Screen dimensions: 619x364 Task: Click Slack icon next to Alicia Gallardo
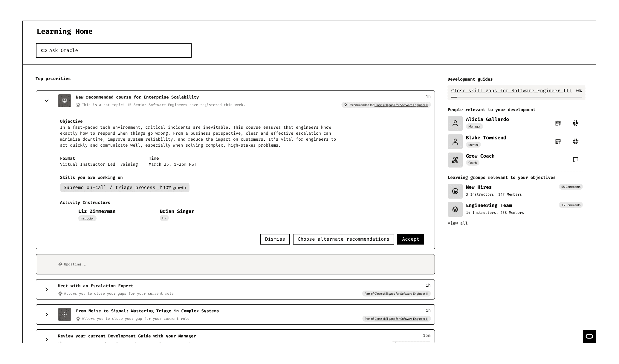coord(575,123)
